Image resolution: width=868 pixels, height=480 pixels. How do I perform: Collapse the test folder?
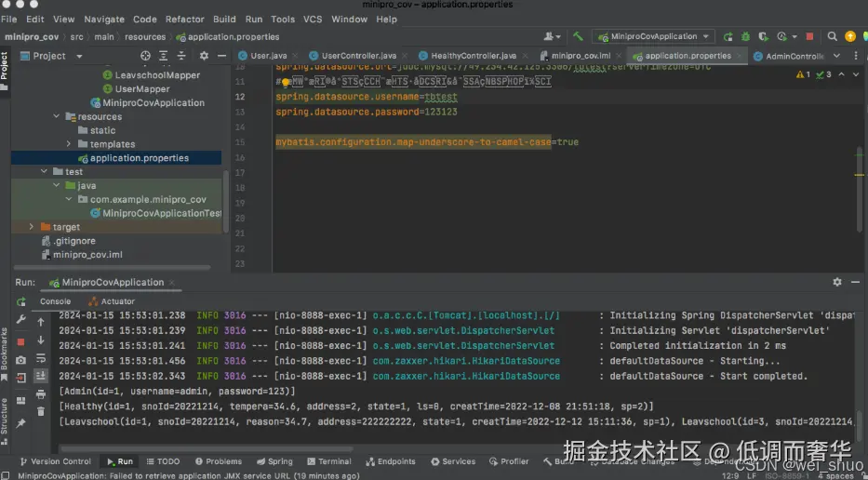(45, 171)
